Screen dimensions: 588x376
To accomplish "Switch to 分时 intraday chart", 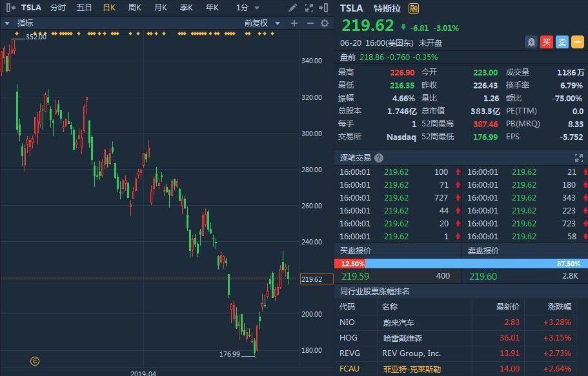I will (57, 8).
